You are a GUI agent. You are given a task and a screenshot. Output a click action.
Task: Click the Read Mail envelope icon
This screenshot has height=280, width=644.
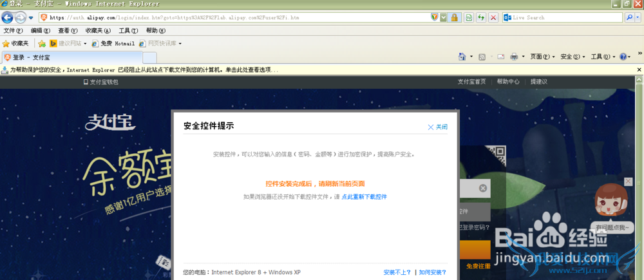tap(500, 57)
